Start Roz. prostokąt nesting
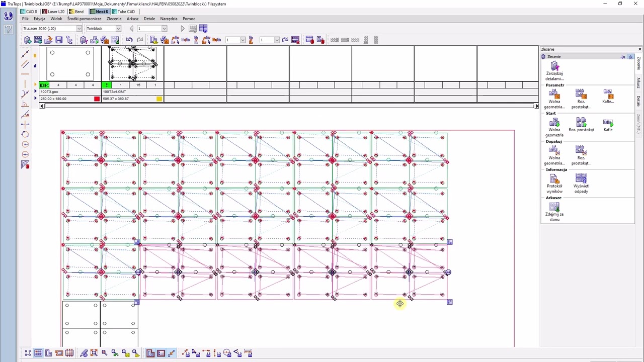644x362 pixels. point(581,125)
